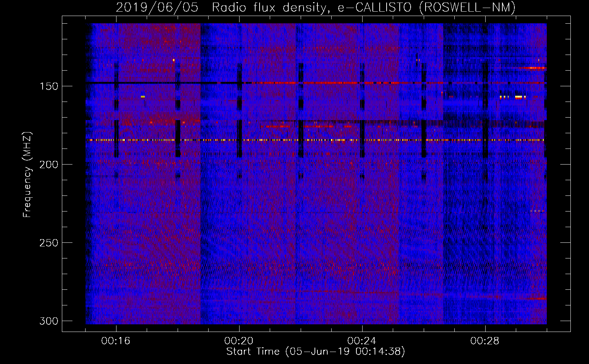Click the 200 frequency tick label
589x364 pixels.
coord(49,165)
